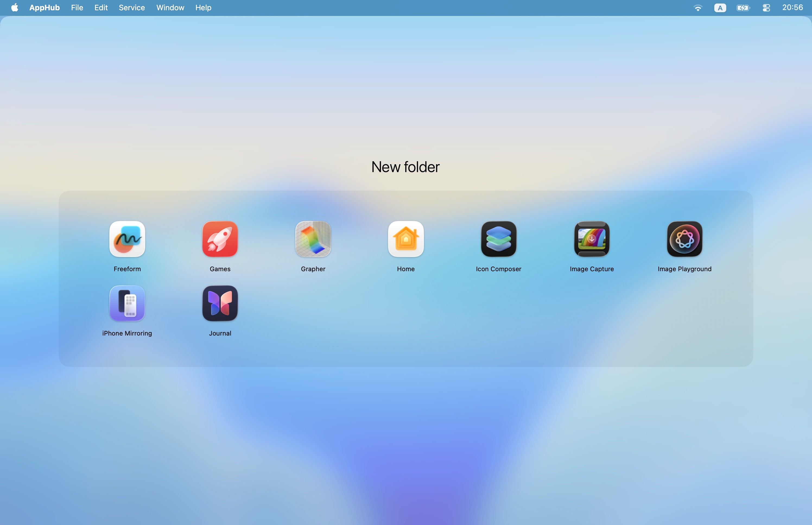Launch the Games app

(220, 239)
